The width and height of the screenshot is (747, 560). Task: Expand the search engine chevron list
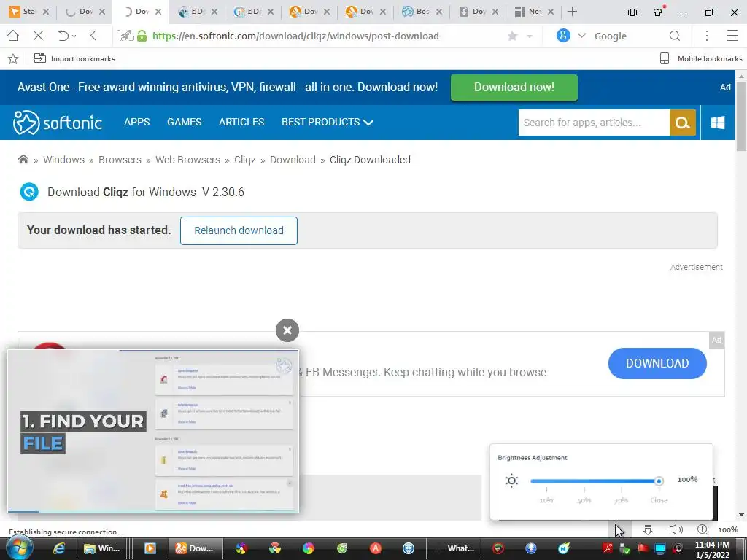pos(581,36)
